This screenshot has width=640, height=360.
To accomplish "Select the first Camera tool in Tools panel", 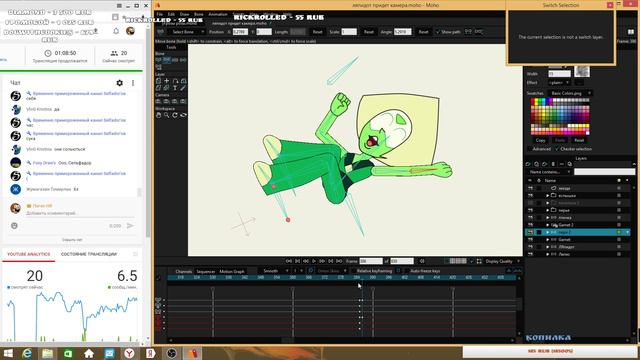I will tap(158, 101).
